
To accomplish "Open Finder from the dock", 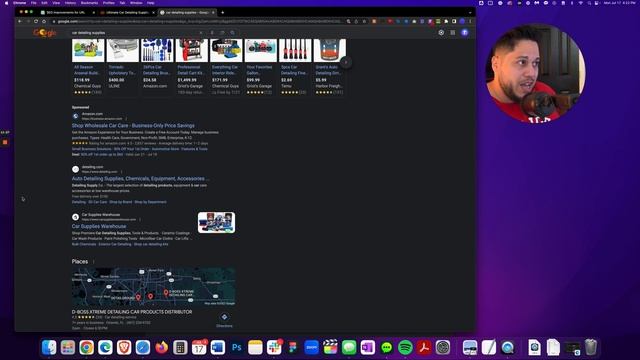I will click(x=49, y=347).
